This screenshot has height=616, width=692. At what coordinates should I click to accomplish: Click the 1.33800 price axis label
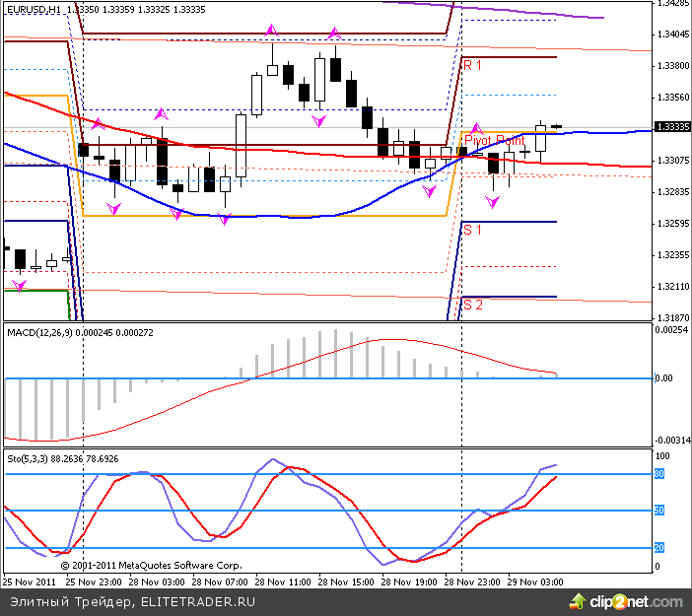[x=671, y=66]
